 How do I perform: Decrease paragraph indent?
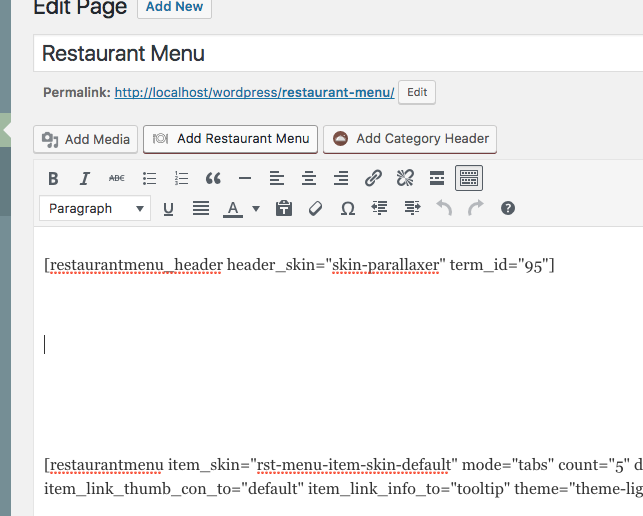[379, 209]
